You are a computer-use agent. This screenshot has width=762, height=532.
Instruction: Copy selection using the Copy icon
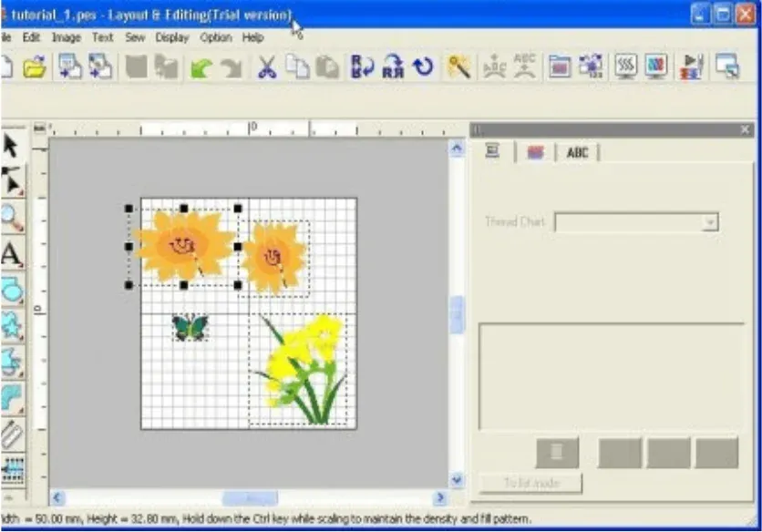point(297,67)
